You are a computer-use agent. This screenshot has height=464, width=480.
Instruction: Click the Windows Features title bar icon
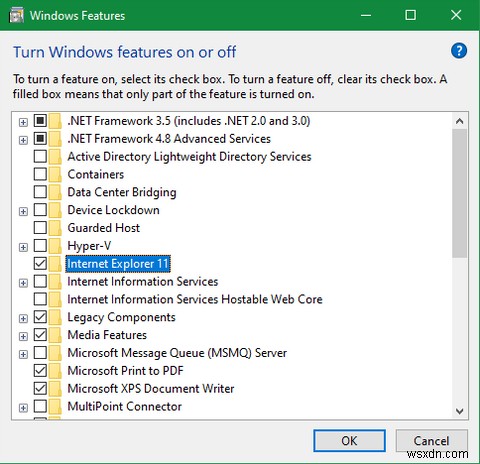point(16,15)
